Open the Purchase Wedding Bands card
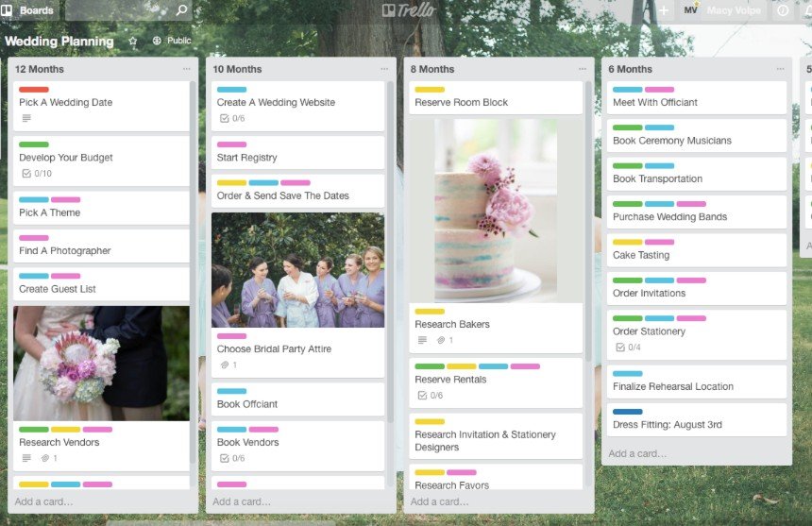812x526 pixels. click(697, 212)
